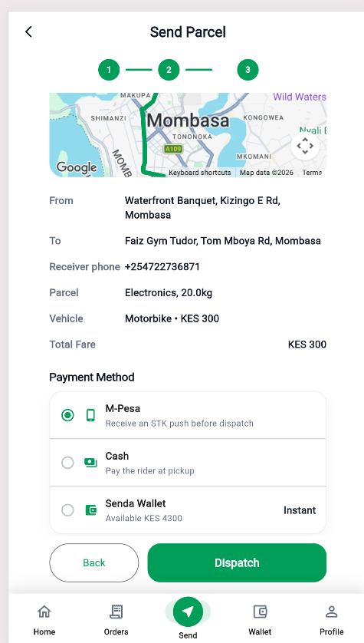Click Wild Waters label on map
This screenshot has width=364, height=643.
coord(300,97)
